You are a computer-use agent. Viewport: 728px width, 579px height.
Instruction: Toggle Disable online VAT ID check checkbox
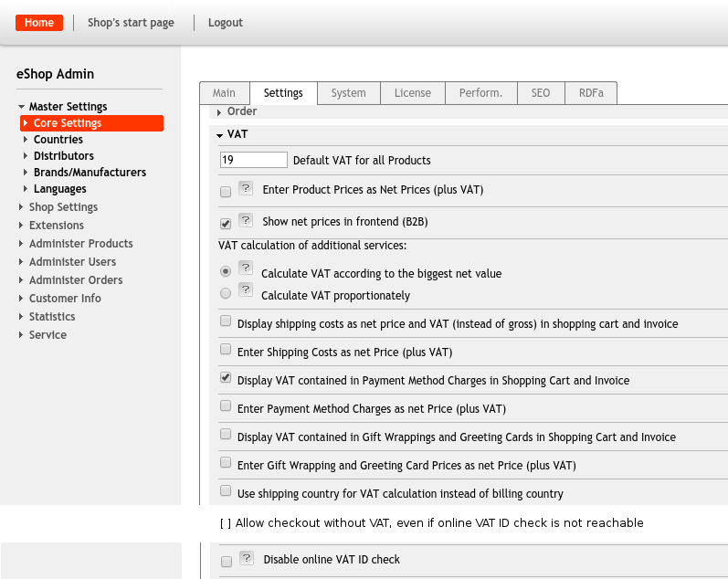pyautogui.click(x=226, y=562)
